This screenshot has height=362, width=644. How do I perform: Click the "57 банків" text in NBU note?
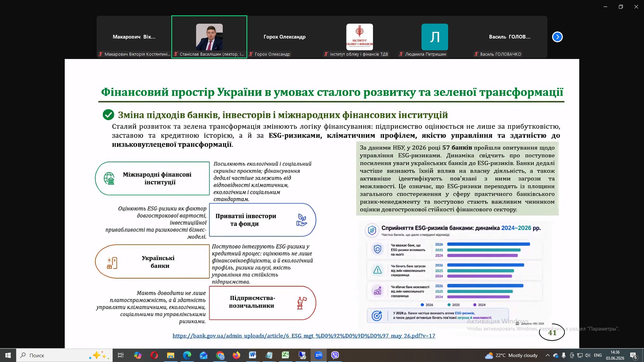(457, 147)
